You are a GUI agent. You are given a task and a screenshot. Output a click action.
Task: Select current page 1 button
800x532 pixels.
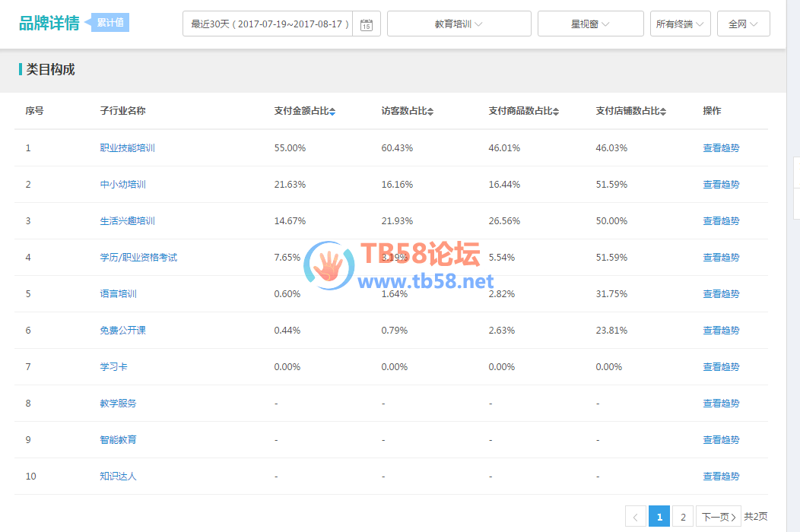click(x=659, y=517)
